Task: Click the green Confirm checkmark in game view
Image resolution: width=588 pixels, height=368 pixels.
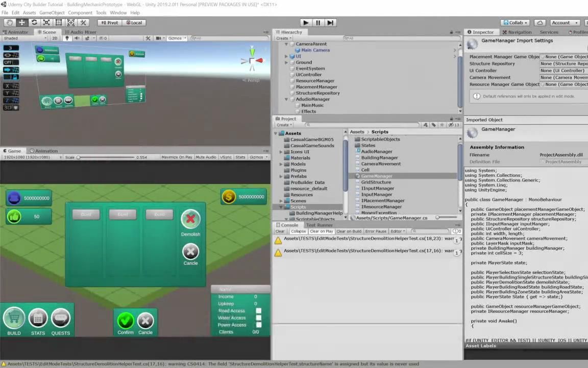Action: (126, 320)
